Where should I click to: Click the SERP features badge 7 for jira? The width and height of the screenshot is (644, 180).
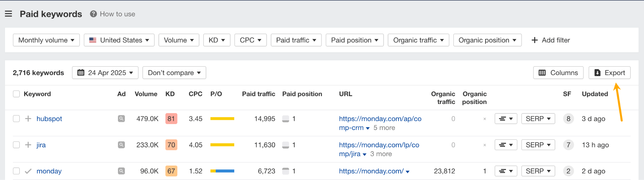point(569,145)
